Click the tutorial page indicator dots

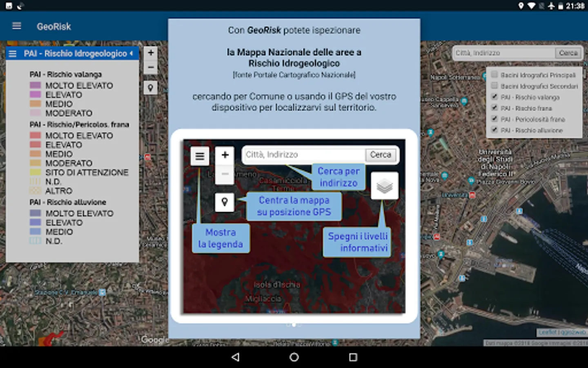(294, 325)
